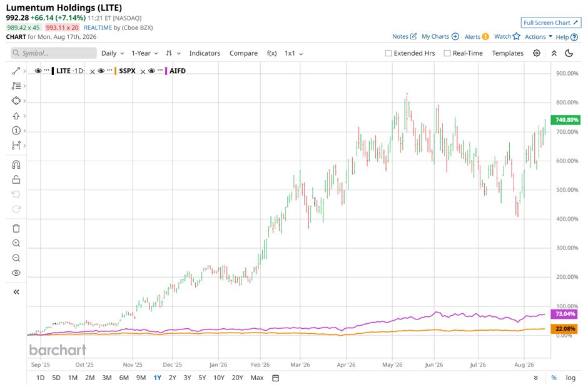Viewport: 588px width, 387px height.
Task: Collapse the chart header with double chevron
Action: [554, 53]
